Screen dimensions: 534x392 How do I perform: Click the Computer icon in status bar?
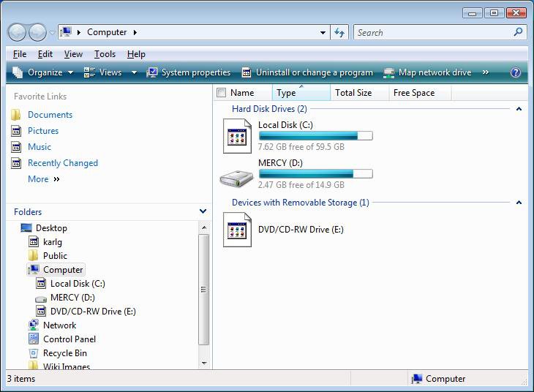[x=416, y=379]
